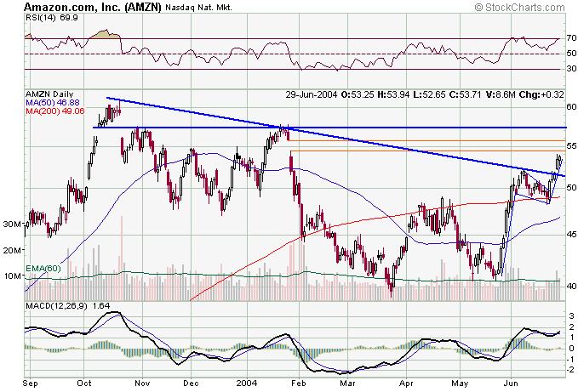Viewport: 578px width, 392px height.
Task: Click the 60 price axis label
Action: pyautogui.click(x=571, y=107)
